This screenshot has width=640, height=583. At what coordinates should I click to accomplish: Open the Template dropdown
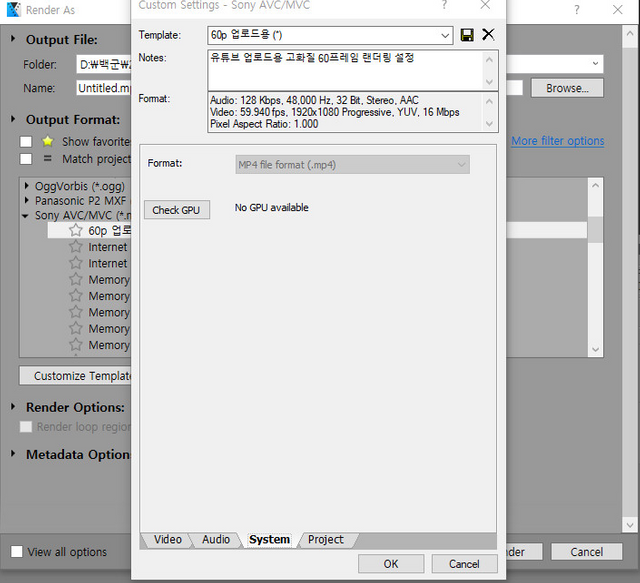445,36
